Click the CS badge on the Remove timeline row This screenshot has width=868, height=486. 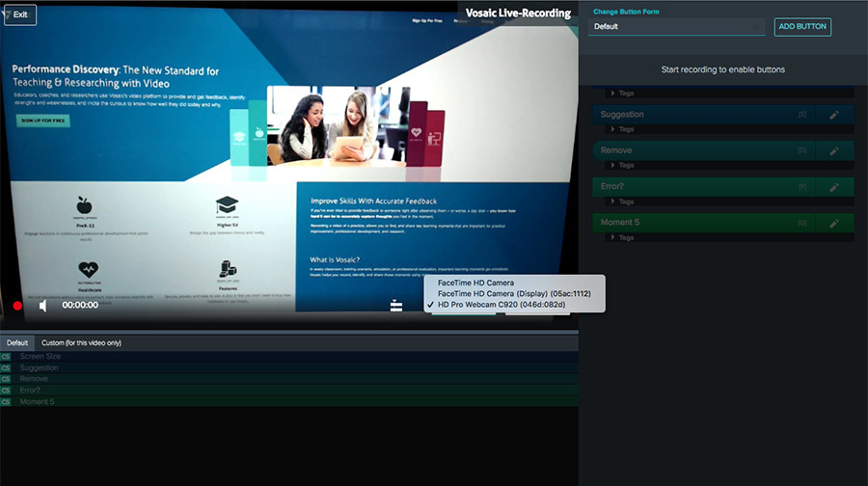tap(6, 379)
